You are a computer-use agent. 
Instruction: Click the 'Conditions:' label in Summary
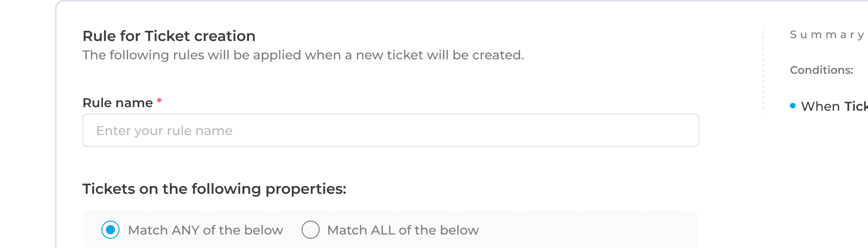(x=821, y=70)
